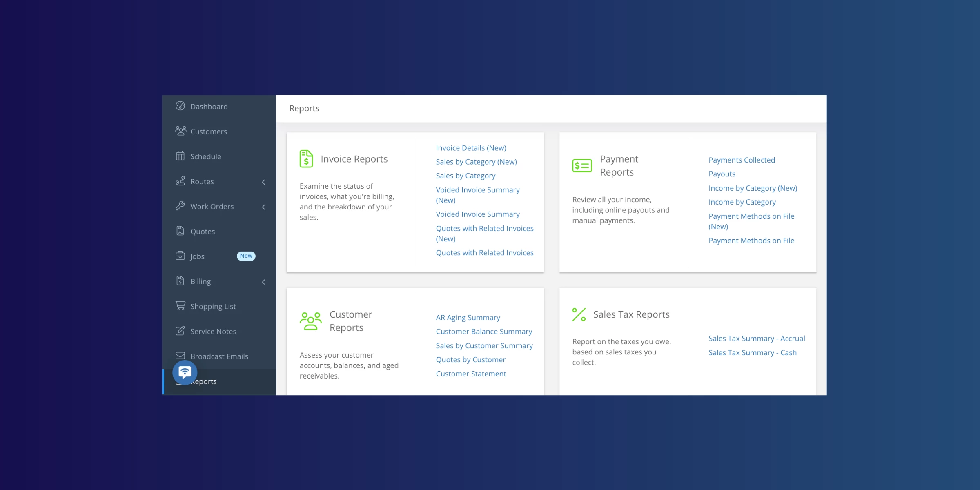980x490 pixels.
Task: Click the Schedule calendar icon
Action: 180,156
